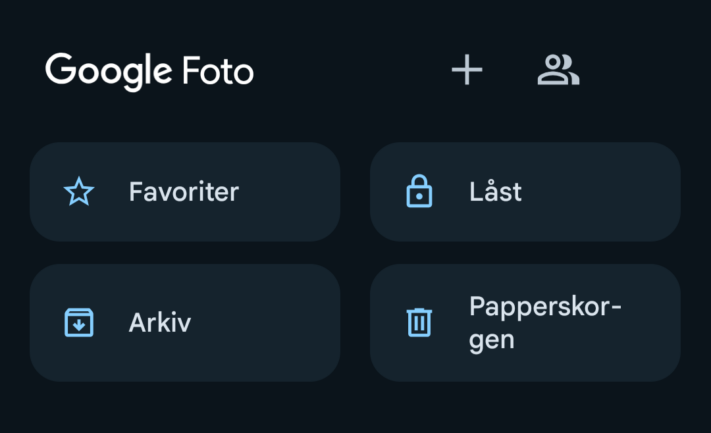
Task: Click the word Google in the header
Action: (108, 72)
